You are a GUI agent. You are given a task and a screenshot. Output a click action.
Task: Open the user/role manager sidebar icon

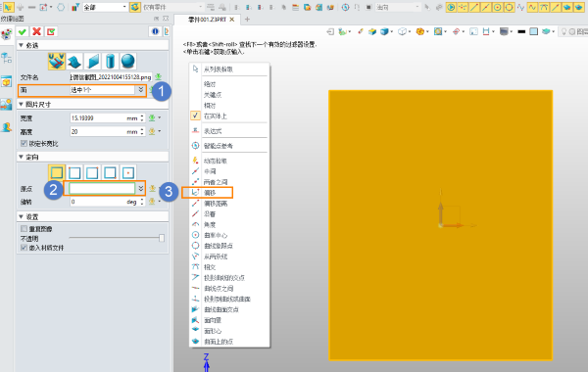coord(7,127)
